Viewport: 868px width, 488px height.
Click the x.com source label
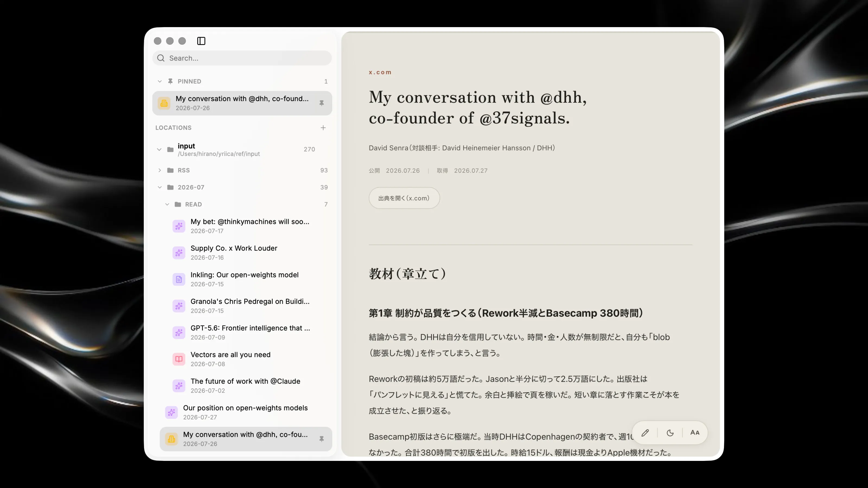point(380,72)
